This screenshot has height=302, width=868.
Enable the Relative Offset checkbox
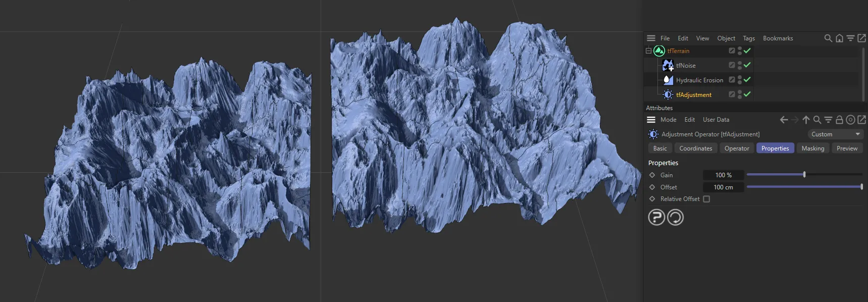(x=706, y=199)
